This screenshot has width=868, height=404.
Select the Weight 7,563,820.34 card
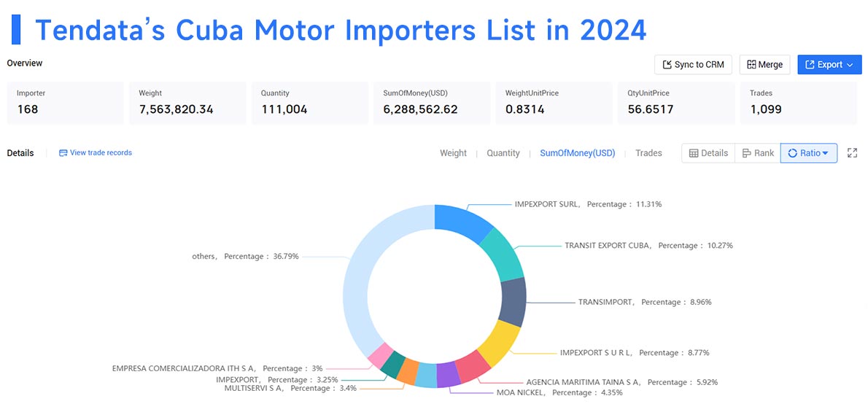coord(187,103)
